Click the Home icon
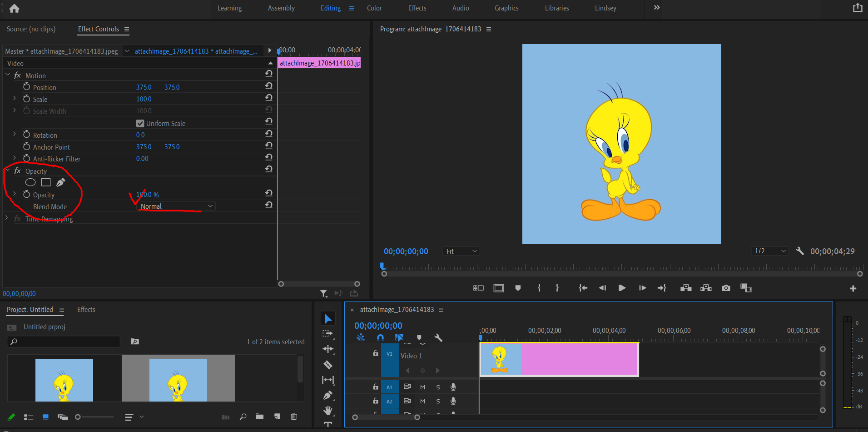Image resolution: width=868 pixels, height=432 pixels. [15, 8]
